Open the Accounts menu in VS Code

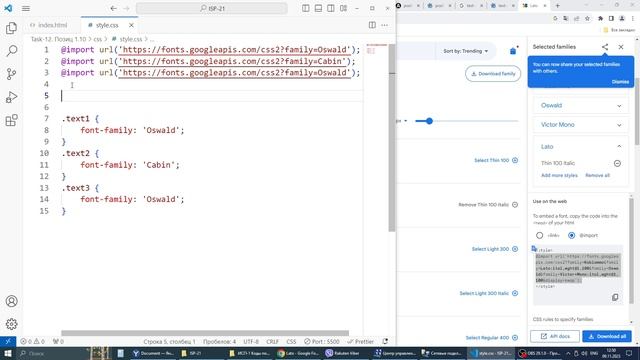[x=11, y=301]
